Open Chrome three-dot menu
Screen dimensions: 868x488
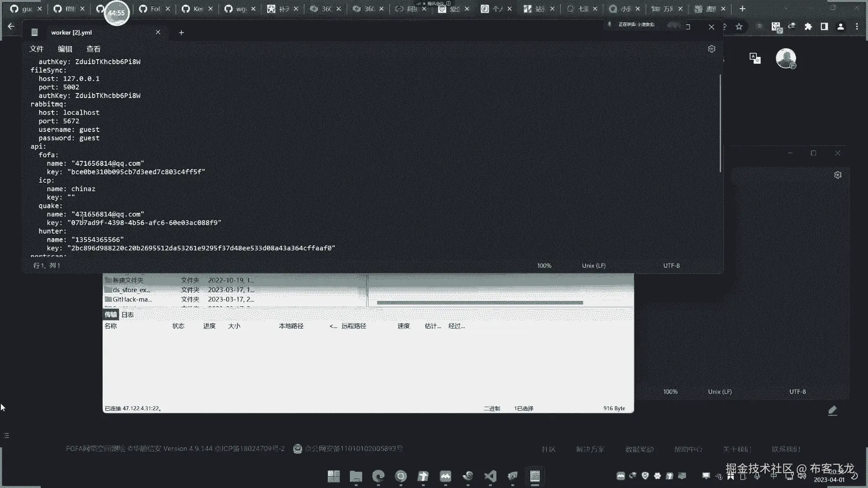coord(857,27)
